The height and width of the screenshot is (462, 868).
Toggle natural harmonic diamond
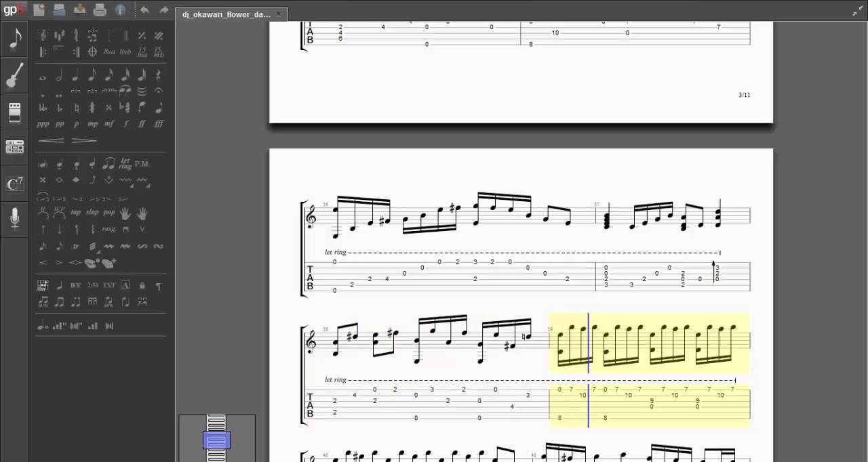[59, 180]
